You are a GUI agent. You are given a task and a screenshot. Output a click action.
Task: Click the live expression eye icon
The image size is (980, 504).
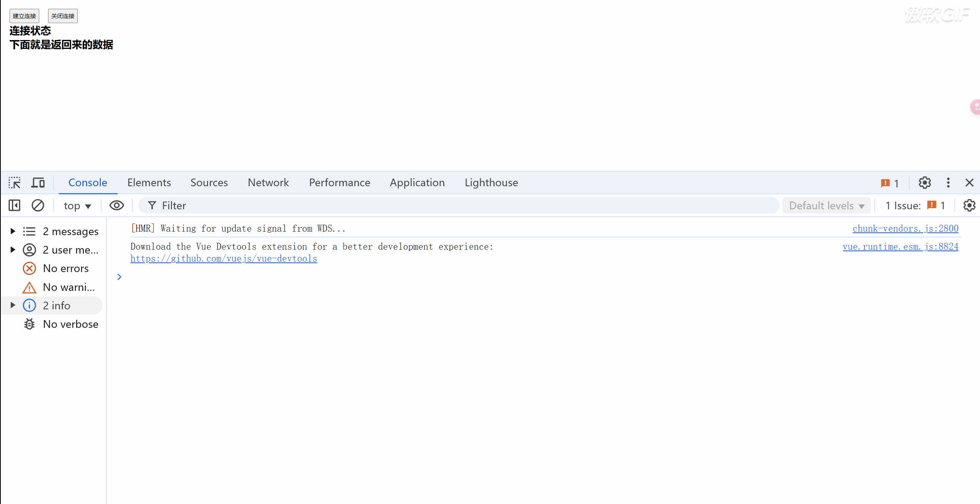[117, 205]
